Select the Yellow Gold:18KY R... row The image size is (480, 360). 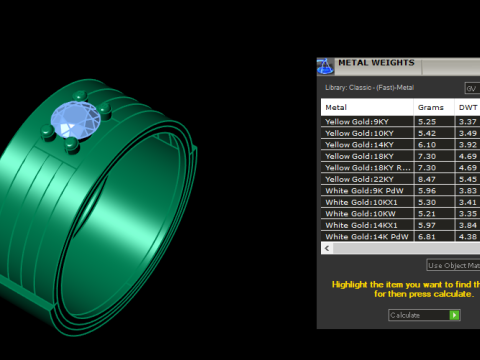(x=400, y=168)
